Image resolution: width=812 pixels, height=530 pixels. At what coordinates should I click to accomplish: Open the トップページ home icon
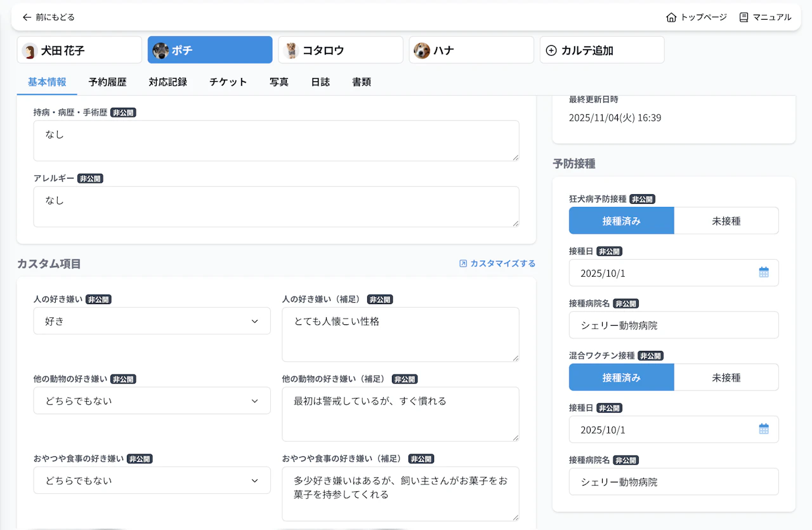point(672,18)
